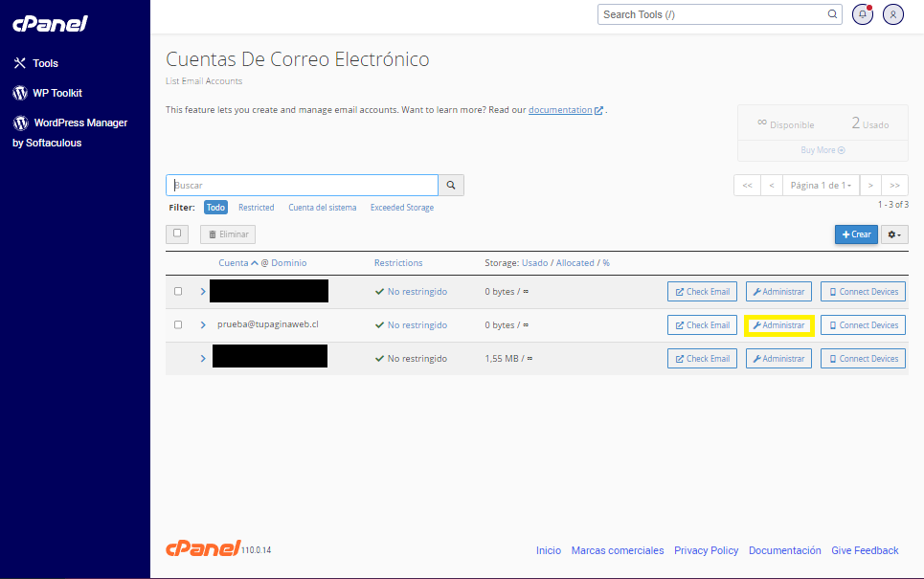This screenshot has height=579, width=924.
Task: Check the box for prueba@tupaginaweb.cl
Action: coord(178,325)
